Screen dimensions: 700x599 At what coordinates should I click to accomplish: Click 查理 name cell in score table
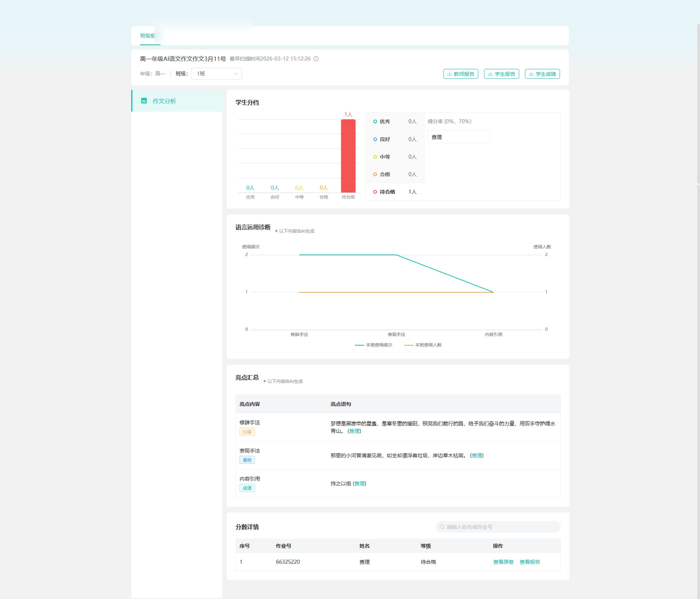pyautogui.click(x=364, y=562)
